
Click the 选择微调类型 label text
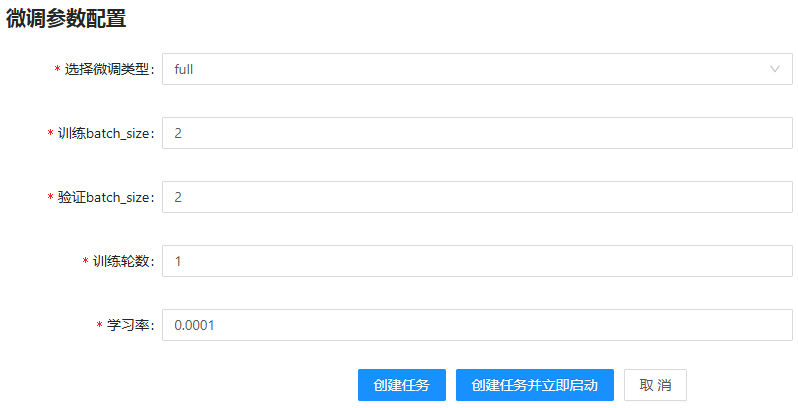coord(110,69)
